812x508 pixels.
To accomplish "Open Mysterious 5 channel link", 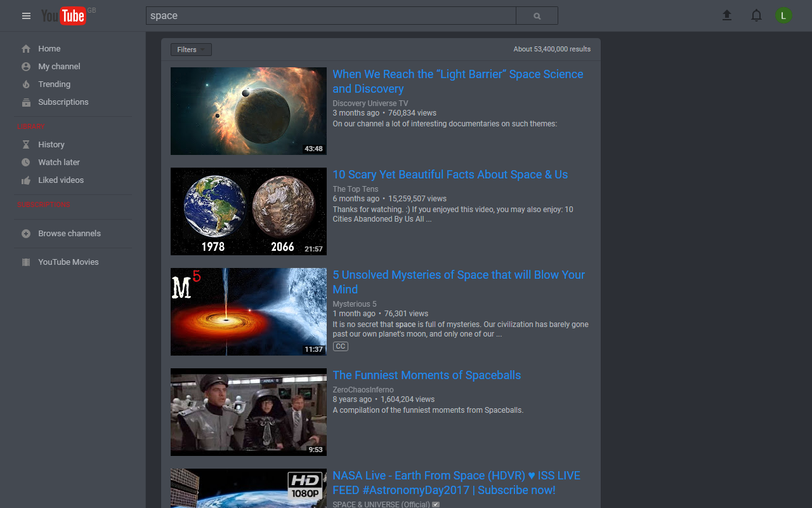I will 355,304.
